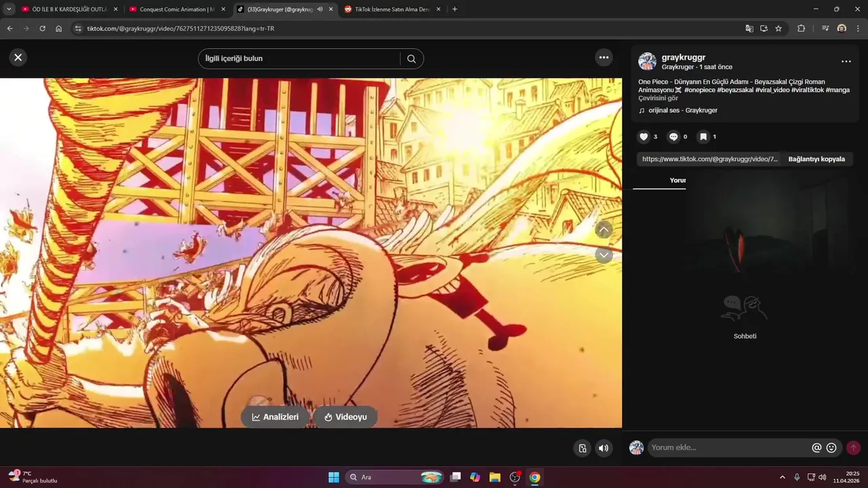
Task: Open the more options dots beside graykruggr
Action: (846, 62)
